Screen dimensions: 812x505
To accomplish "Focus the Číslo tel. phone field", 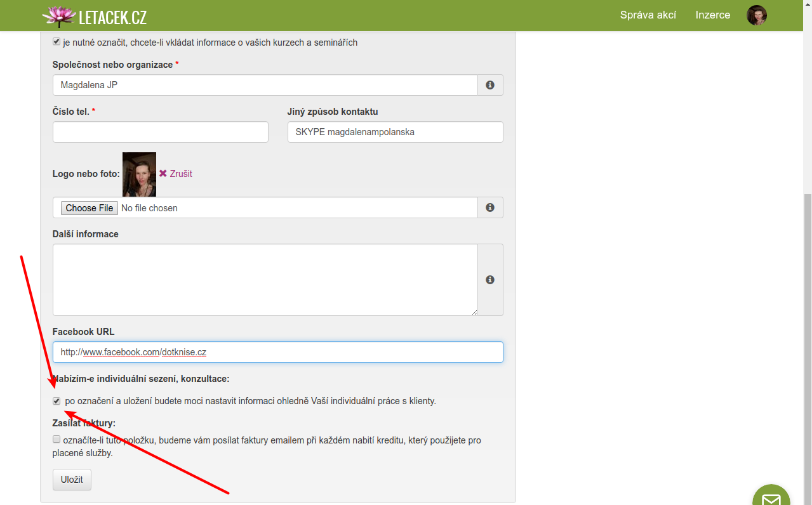I will (160, 132).
